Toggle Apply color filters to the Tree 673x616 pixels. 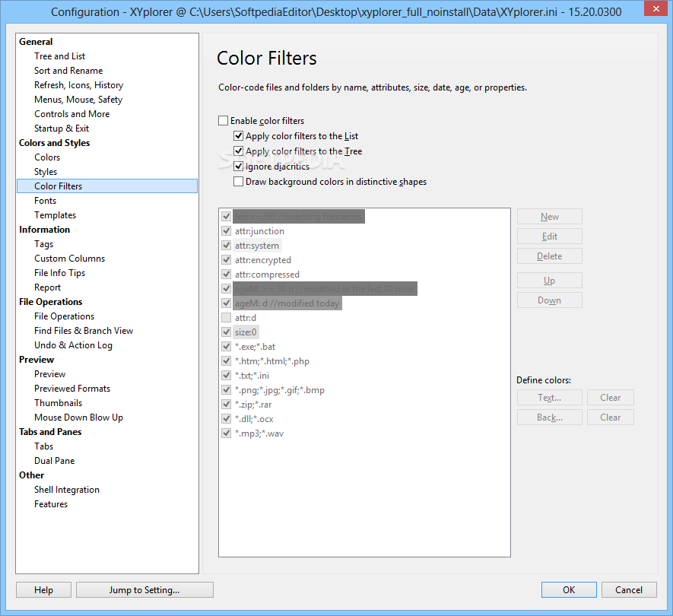[x=238, y=151]
